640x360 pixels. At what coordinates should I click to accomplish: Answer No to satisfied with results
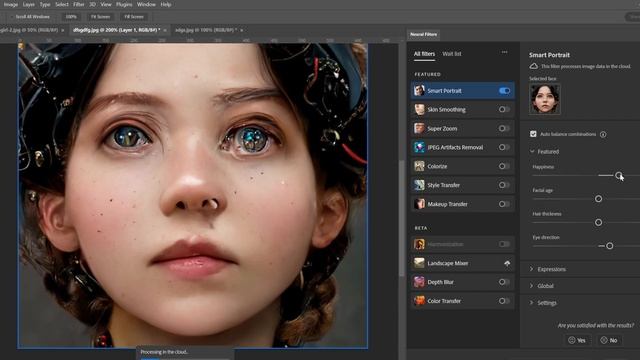pos(609,340)
